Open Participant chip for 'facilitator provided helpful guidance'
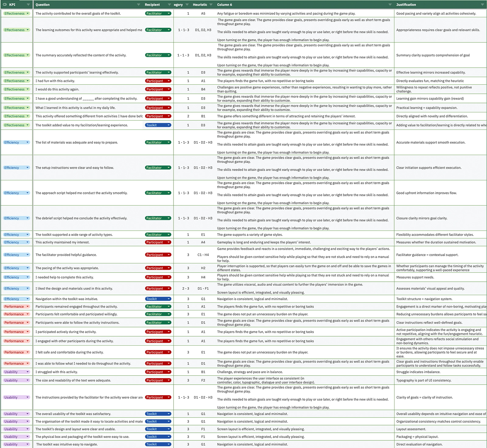 click(158, 255)
